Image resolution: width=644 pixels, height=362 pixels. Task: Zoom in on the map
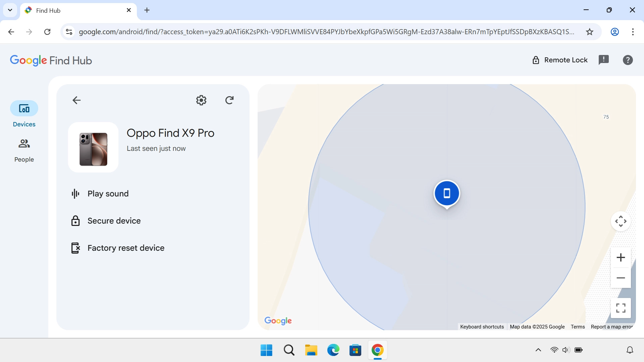(x=621, y=257)
